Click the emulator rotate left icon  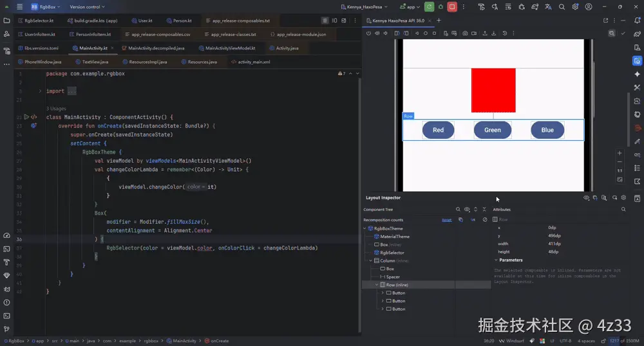(397, 33)
